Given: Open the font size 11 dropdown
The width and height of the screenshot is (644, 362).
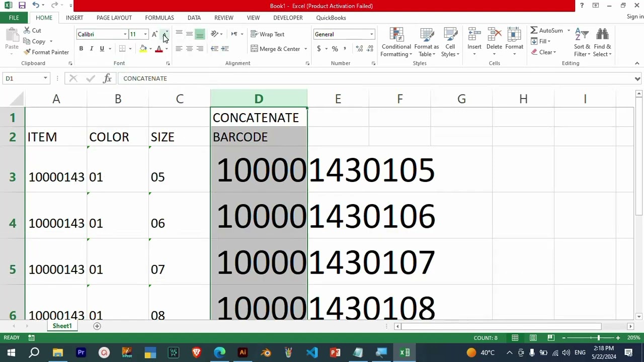Looking at the screenshot, I should 145,34.
